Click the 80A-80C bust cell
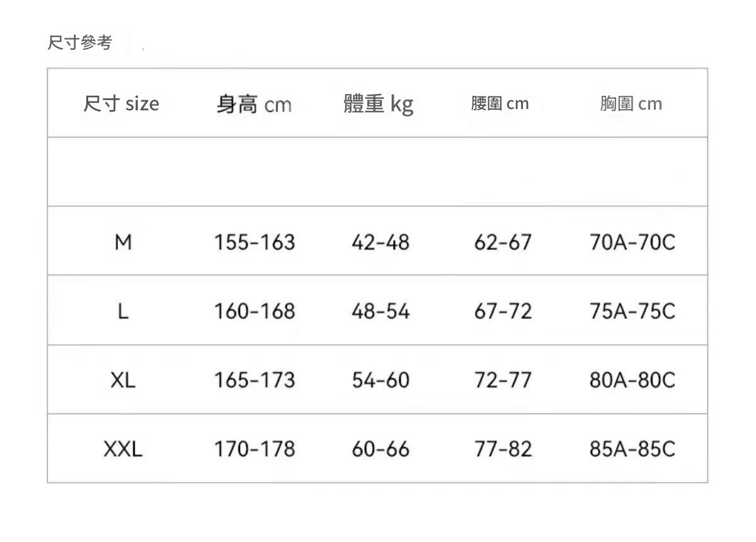756x542 pixels. 632,380
